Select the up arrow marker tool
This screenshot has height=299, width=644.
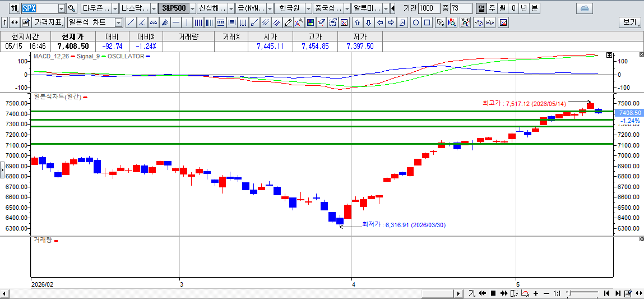click(357, 22)
